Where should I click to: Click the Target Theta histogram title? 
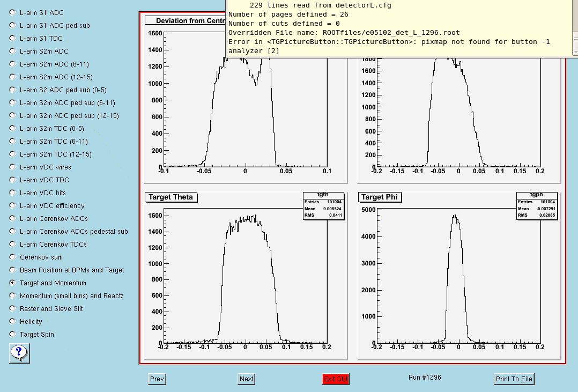coord(171,197)
